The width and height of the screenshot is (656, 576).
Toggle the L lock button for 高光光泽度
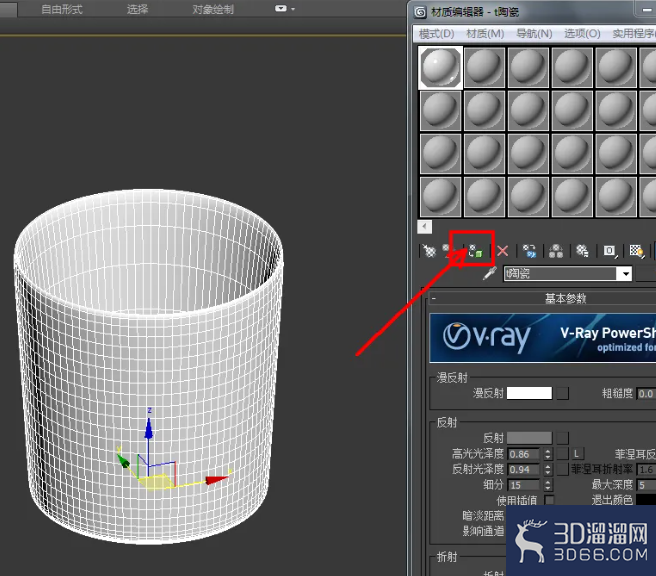[x=577, y=454]
